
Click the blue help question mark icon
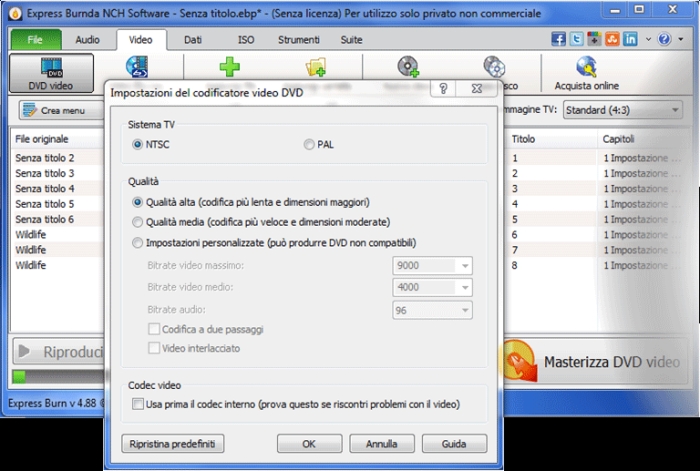pyautogui.click(x=664, y=39)
